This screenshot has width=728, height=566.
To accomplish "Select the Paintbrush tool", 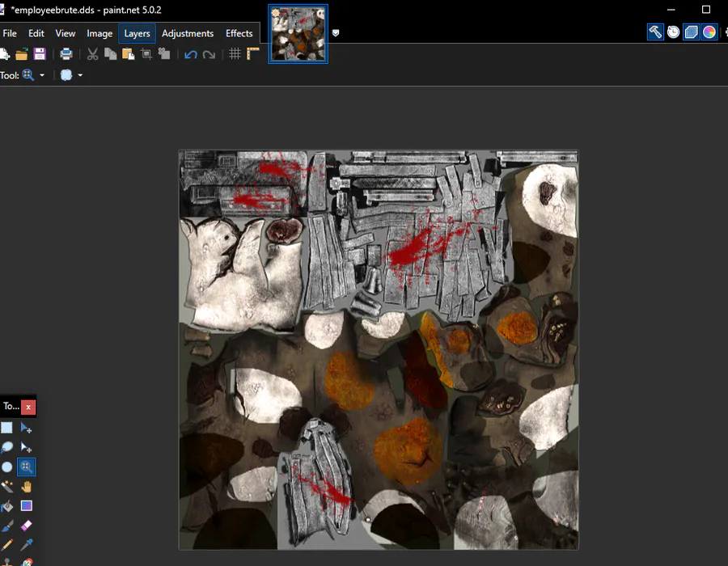I will [x=6, y=526].
